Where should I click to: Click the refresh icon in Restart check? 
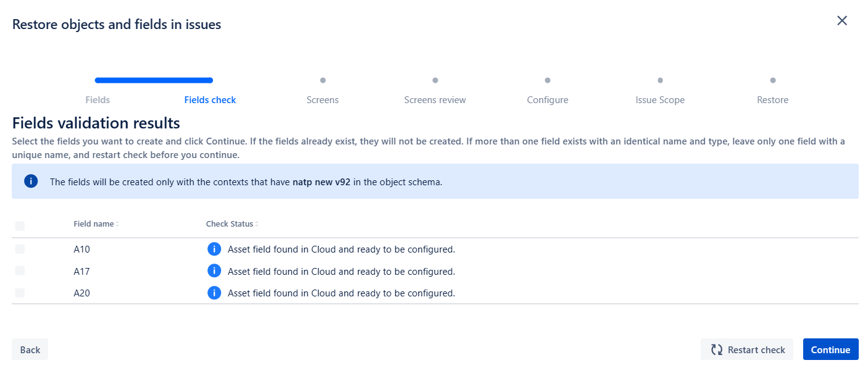click(x=717, y=349)
